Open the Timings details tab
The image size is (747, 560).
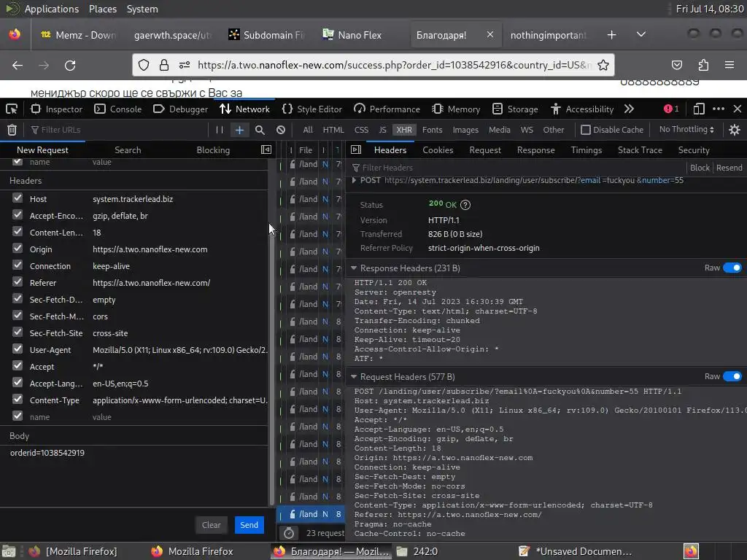[x=587, y=150]
